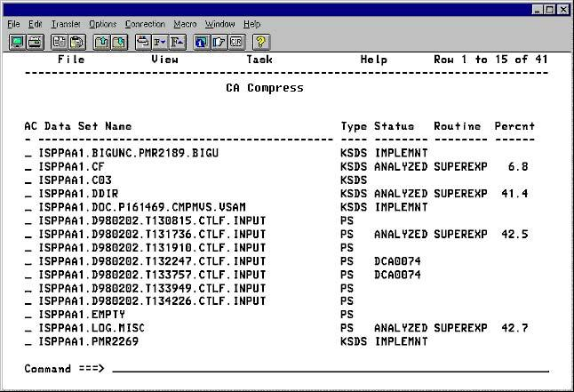The width and height of the screenshot is (574, 392).
Task: Click AC field beside ISPPAA1.CF
Action: pos(28,166)
